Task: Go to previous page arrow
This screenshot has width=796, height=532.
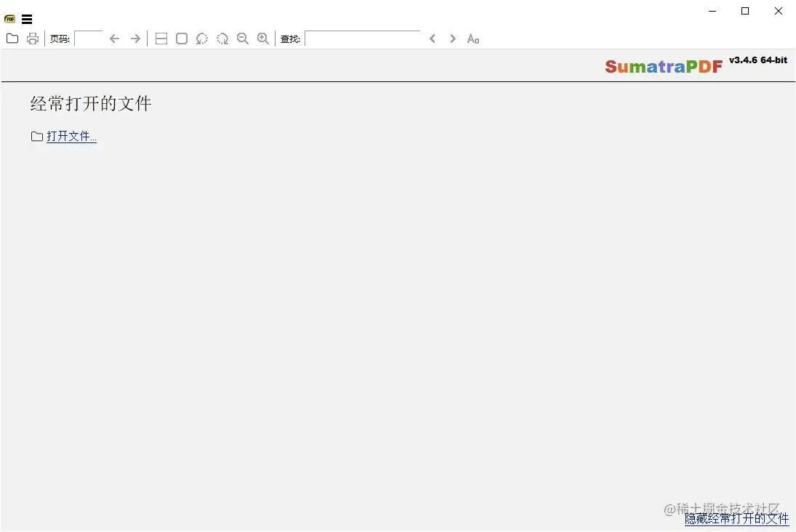Action: [x=114, y=39]
